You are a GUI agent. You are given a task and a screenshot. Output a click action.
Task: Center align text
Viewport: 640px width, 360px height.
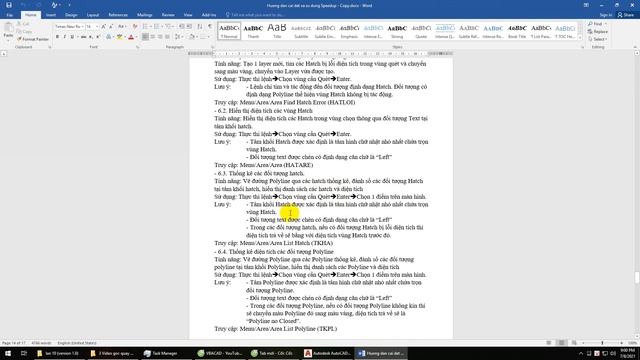coord(153,37)
